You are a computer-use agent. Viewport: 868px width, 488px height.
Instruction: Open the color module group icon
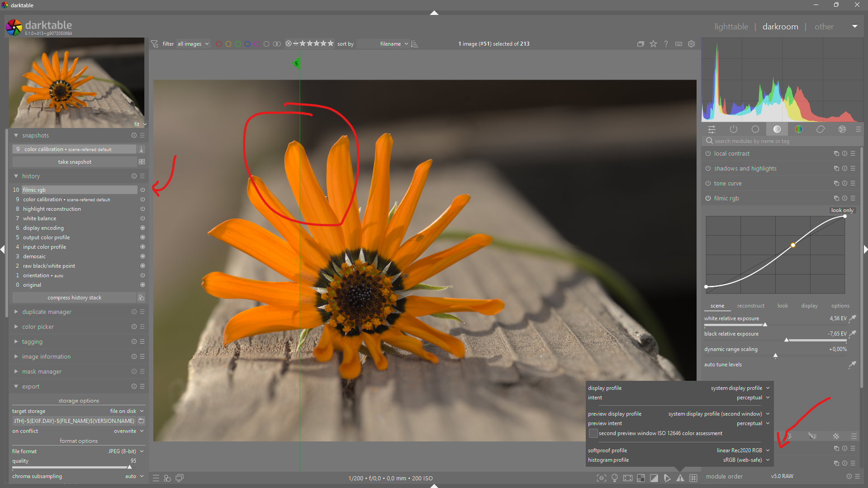coord(799,129)
